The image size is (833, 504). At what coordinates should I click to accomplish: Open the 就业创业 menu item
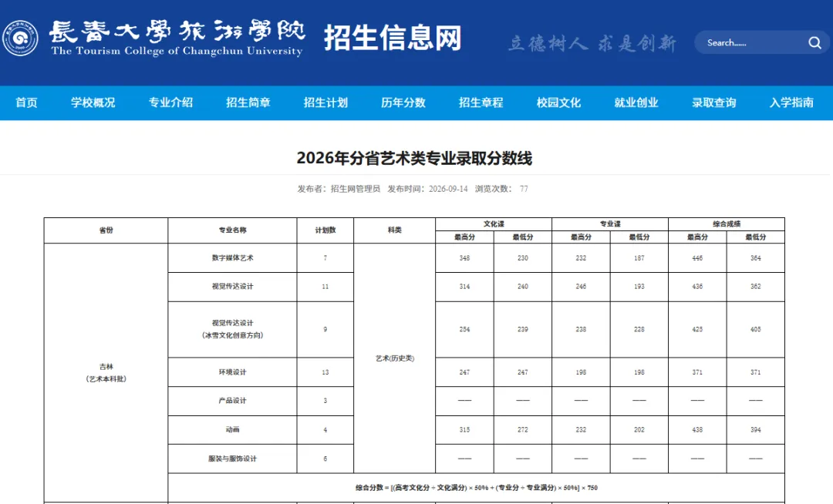636,103
